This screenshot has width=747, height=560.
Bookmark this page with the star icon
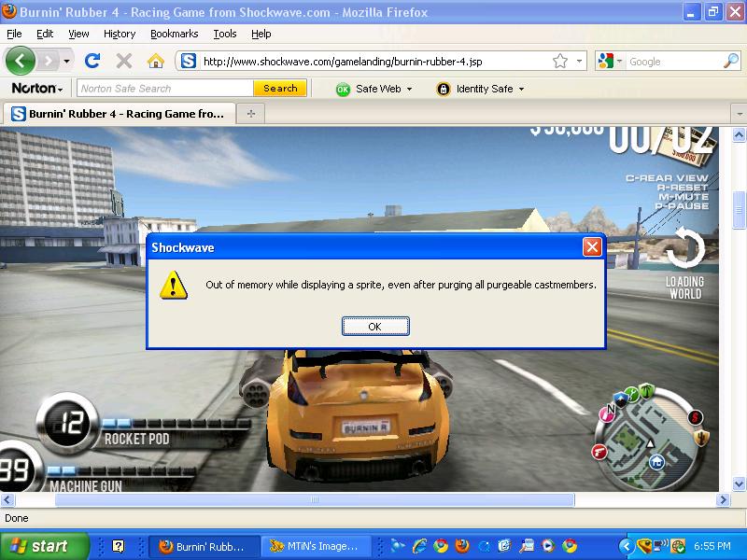point(560,61)
